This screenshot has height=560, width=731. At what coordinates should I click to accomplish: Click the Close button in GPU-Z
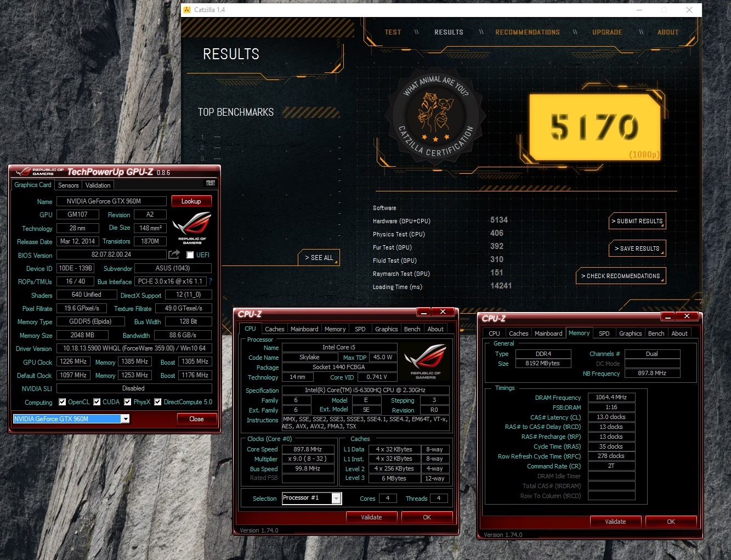click(196, 419)
